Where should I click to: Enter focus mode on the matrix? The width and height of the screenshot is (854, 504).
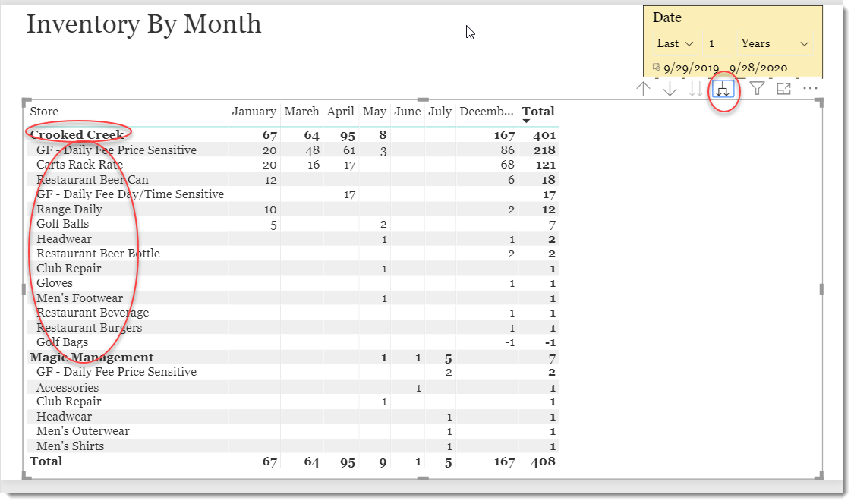click(783, 89)
